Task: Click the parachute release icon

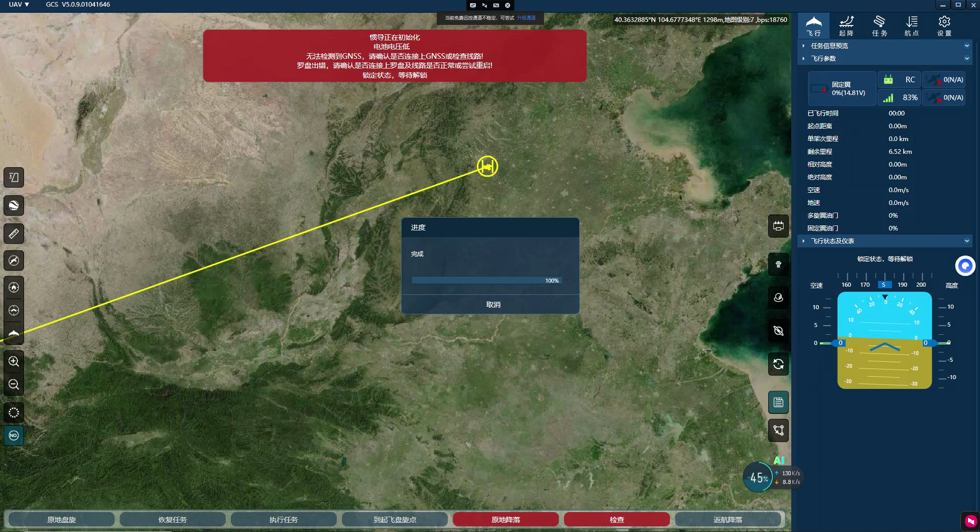Action: tap(778, 264)
